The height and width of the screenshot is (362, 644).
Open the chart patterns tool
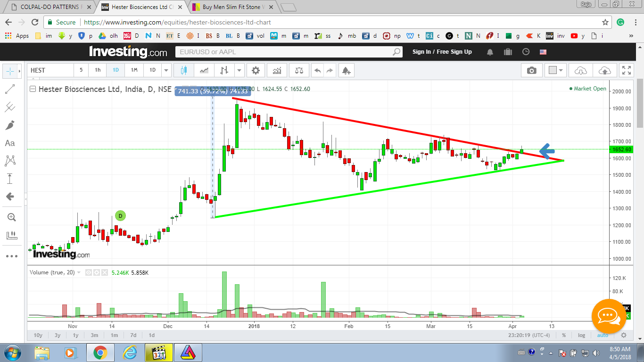[x=10, y=161]
